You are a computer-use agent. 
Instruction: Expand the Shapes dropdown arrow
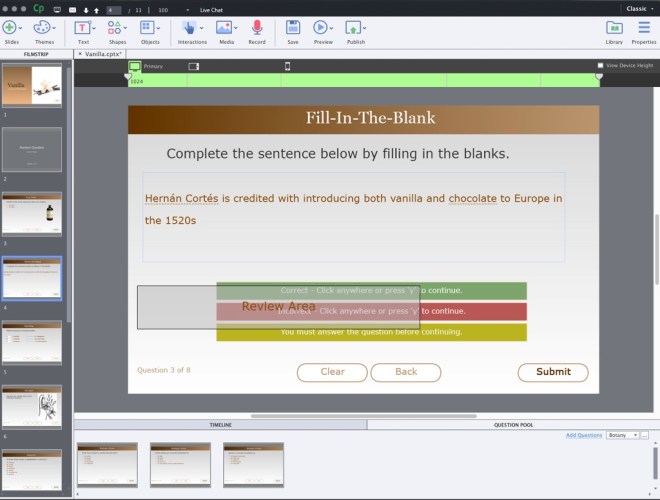click(125, 28)
